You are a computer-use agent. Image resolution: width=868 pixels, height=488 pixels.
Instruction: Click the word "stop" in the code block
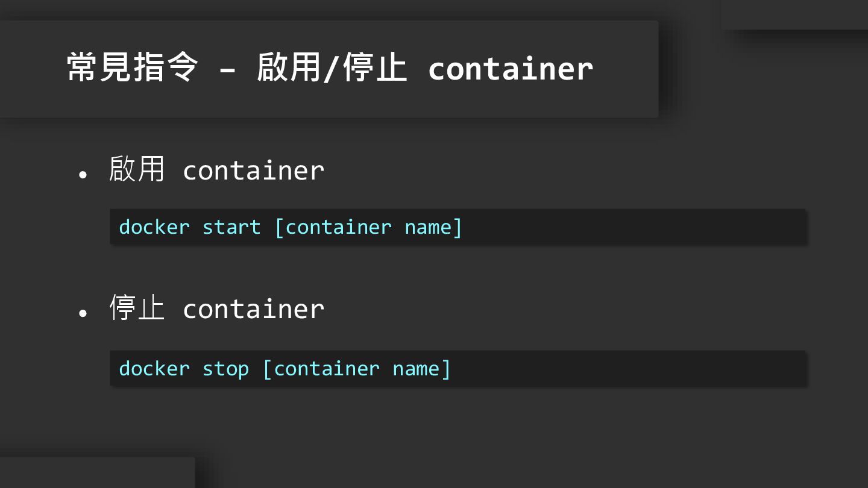[x=225, y=369]
